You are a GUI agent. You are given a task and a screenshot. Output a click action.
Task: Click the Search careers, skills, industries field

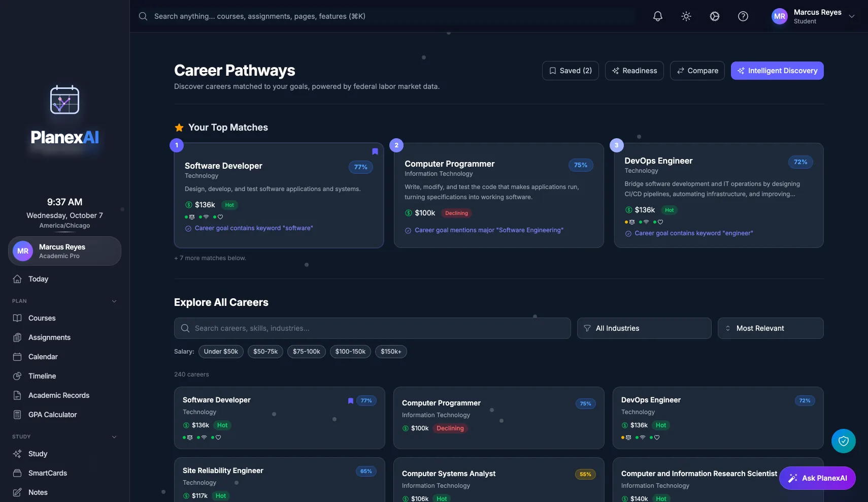(373, 328)
